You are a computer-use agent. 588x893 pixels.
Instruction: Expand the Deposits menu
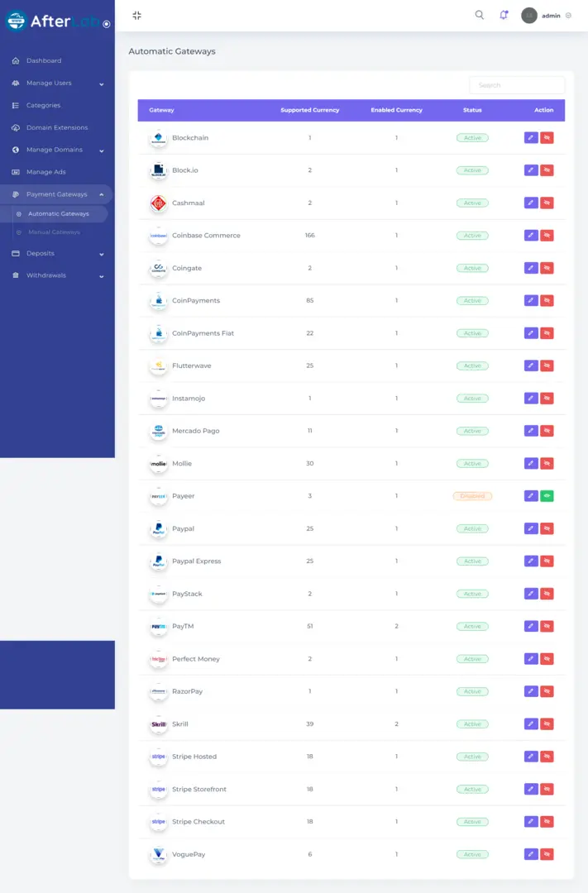click(x=57, y=254)
